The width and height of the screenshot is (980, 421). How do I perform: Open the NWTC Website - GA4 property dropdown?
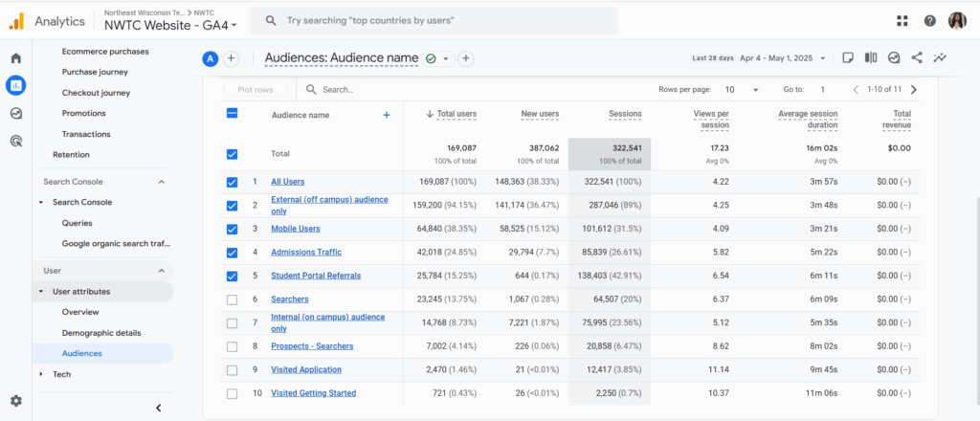170,25
